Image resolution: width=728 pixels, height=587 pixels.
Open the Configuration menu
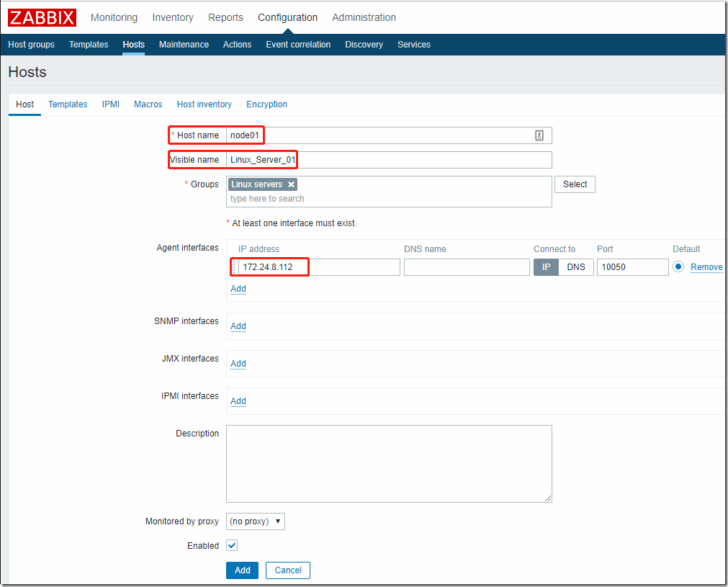(x=287, y=17)
